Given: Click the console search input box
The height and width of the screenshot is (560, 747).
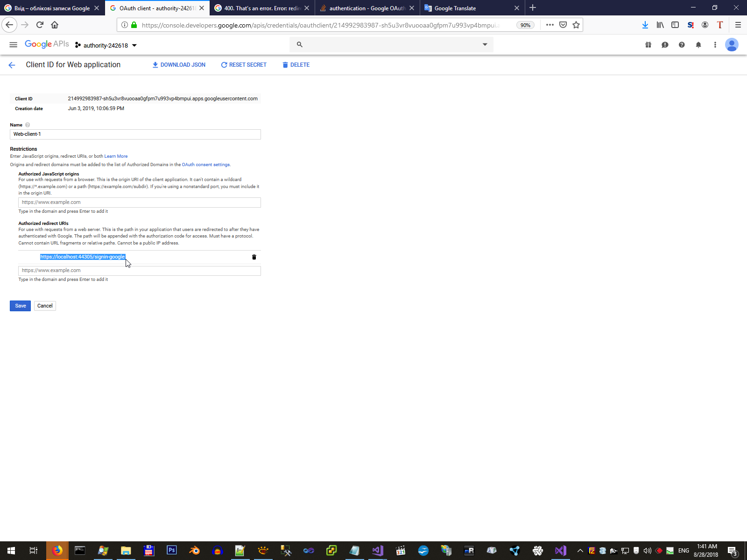Looking at the screenshot, I should (x=392, y=45).
